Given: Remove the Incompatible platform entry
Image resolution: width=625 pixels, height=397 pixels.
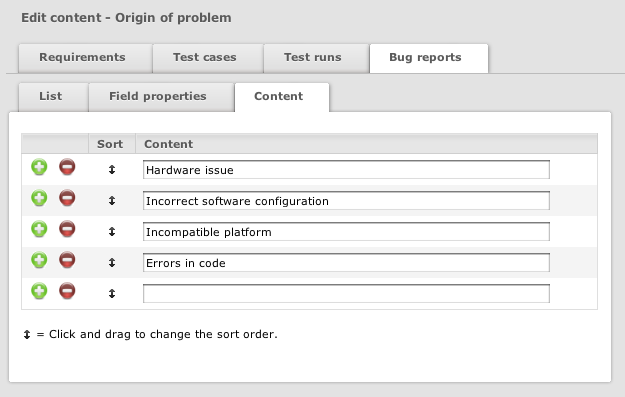Looking at the screenshot, I should coord(67,229).
